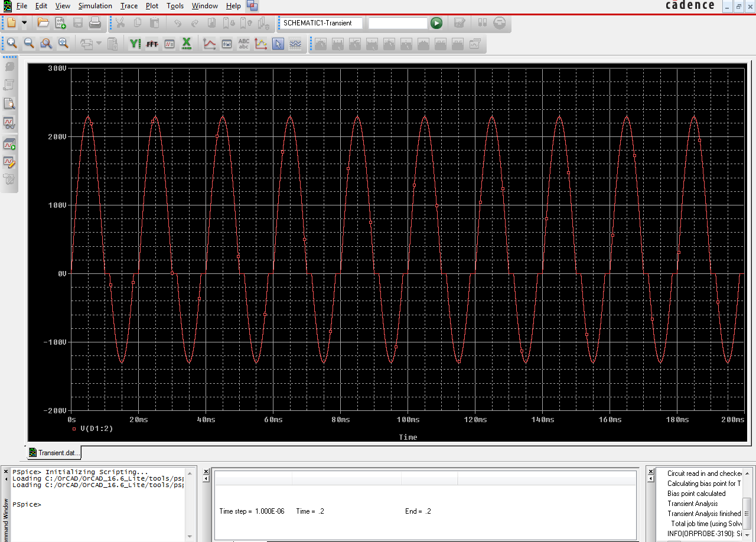The image size is (756, 542).
Task: Click the 'Transient Analysis finished' log line
Action: tap(704, 514)
